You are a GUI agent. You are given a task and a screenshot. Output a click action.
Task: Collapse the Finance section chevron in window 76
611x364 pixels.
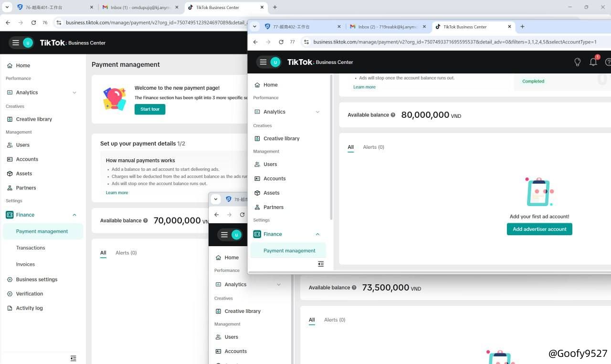(x=74, y=215)
